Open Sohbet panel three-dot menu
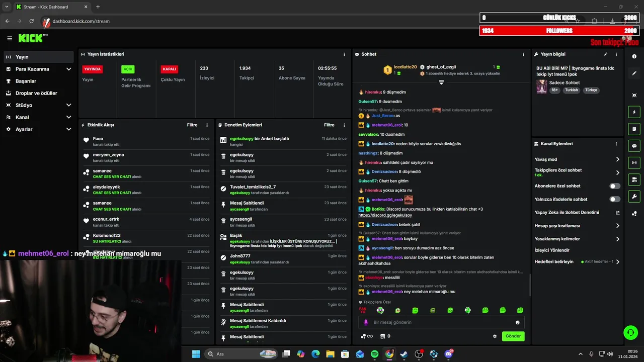The height and width of the screenshot is (362, 644). pos(523,54)
